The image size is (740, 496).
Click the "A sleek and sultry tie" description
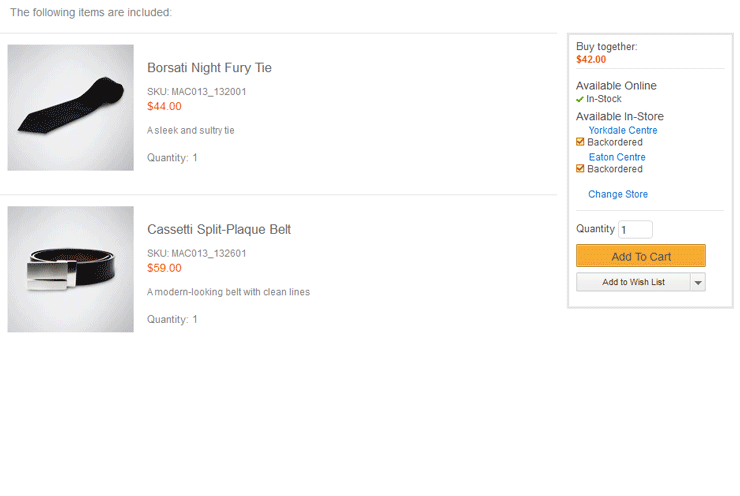(190, 131)
